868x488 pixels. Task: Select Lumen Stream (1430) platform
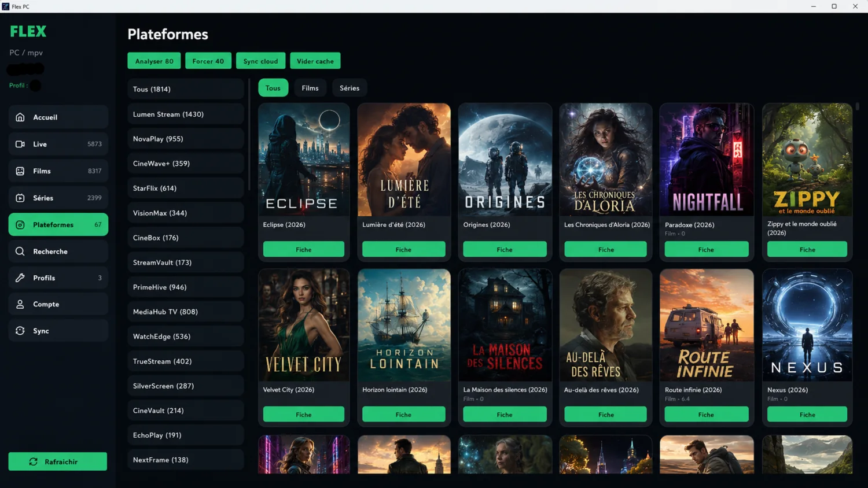coord(186,114)
